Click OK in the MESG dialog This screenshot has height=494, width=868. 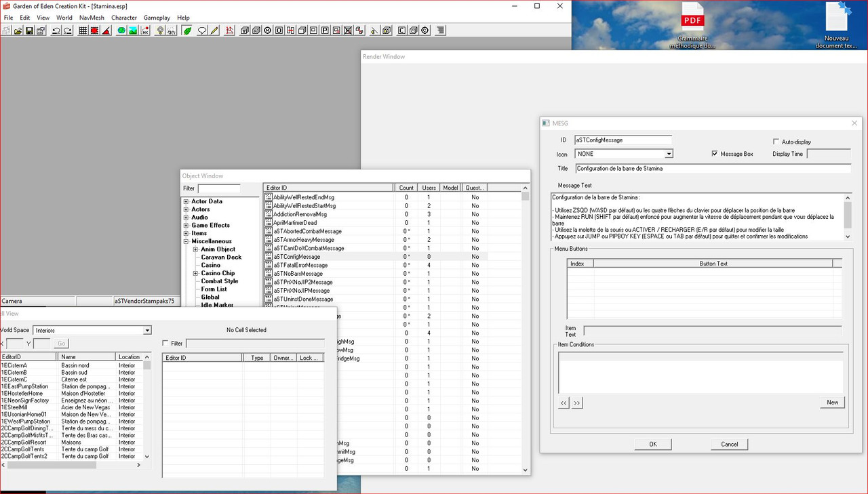[653, 445]
